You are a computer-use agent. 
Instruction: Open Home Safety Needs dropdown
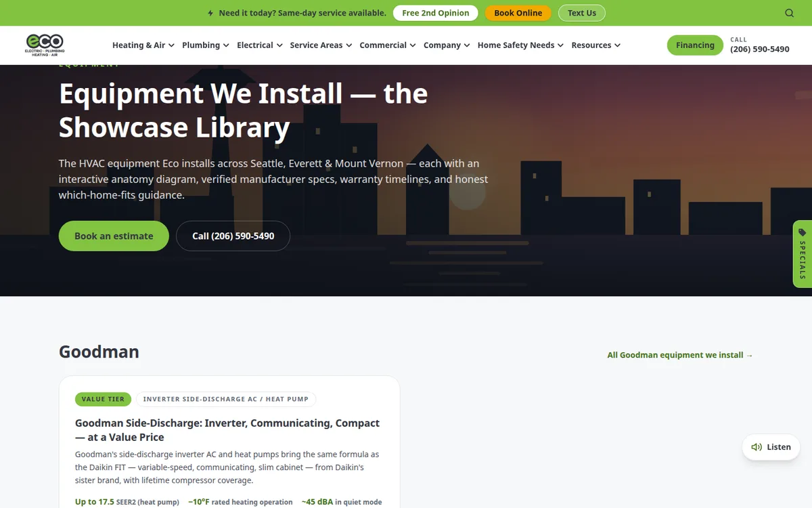(x=520, y=45)
